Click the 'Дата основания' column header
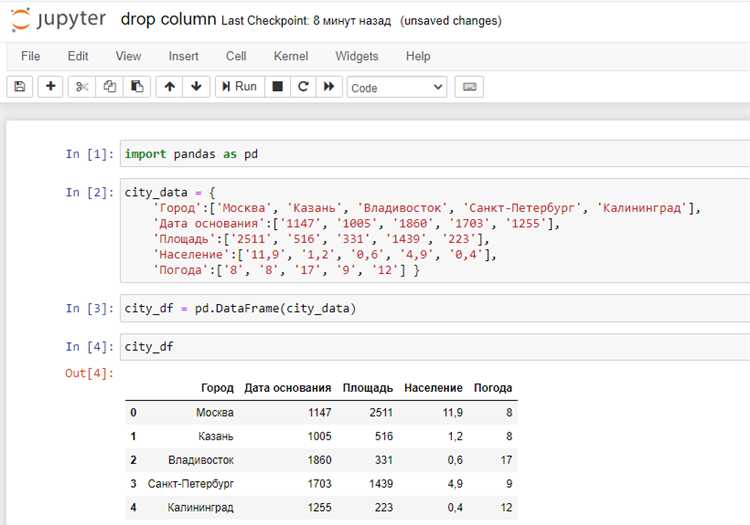This screenshot has height=525, width=750. [x=287, y=388]
